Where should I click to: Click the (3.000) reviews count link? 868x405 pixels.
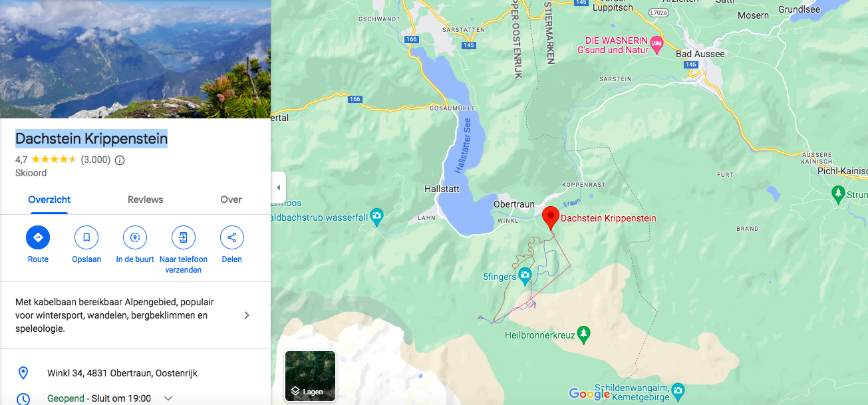point(96,160)
